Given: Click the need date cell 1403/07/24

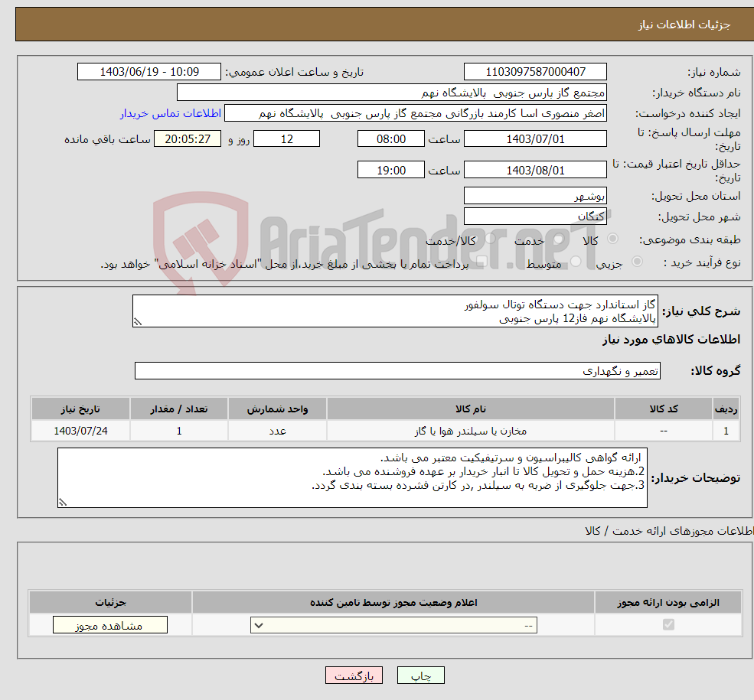Looking at the screenshot, I should [80, 431].
